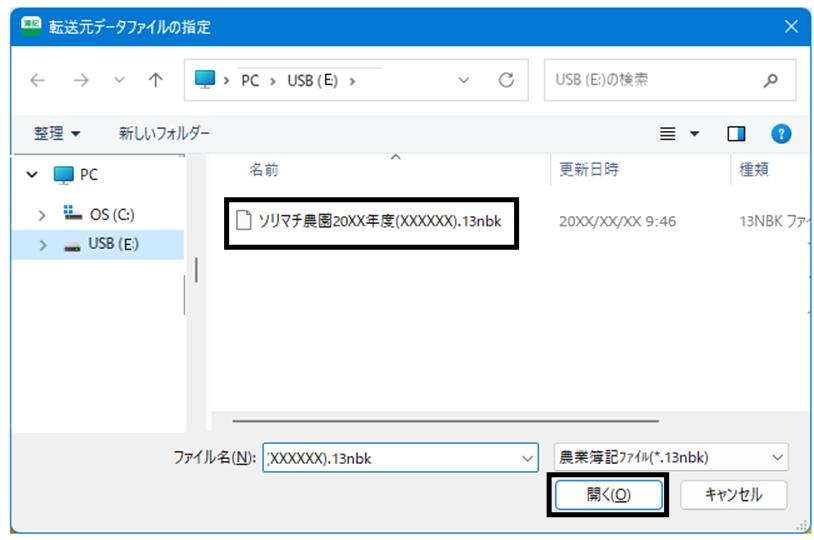Collapse the PC tree node
The height and width of the screenshot is (540, 814).
pos(32,174)
